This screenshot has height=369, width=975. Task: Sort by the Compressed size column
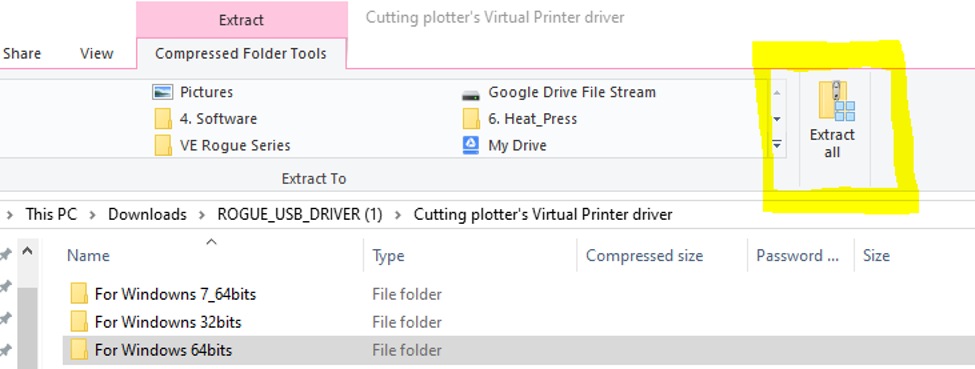click(x=644, y=256)
